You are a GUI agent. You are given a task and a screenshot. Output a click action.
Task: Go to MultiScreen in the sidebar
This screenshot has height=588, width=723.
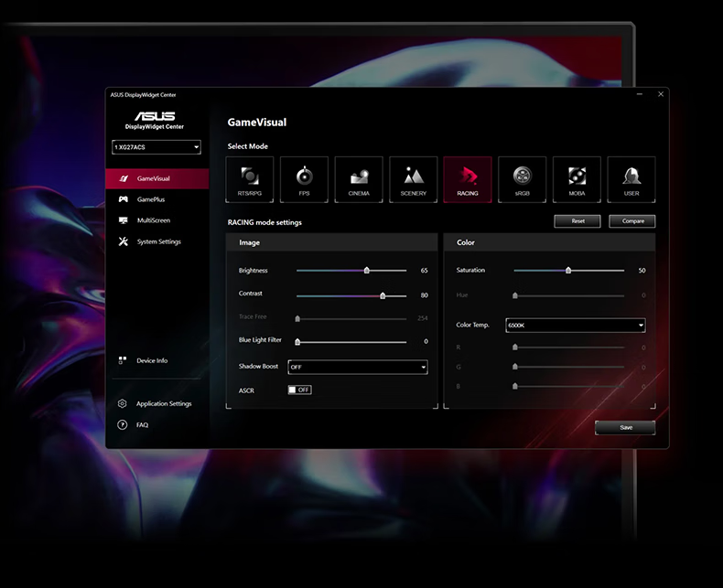[x=153, y=220]
